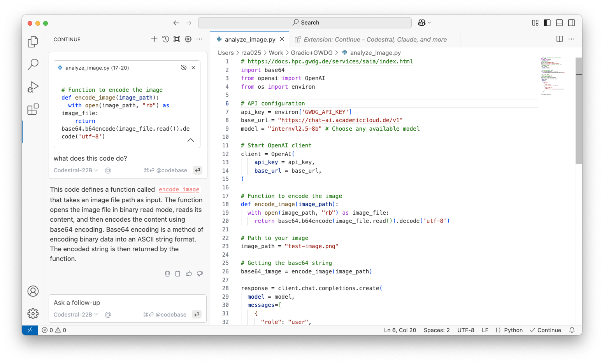Image resolution: width=604 pixels, height=364 pixels.
Task: Open the Extensions view icon
Action: [33, 109]
